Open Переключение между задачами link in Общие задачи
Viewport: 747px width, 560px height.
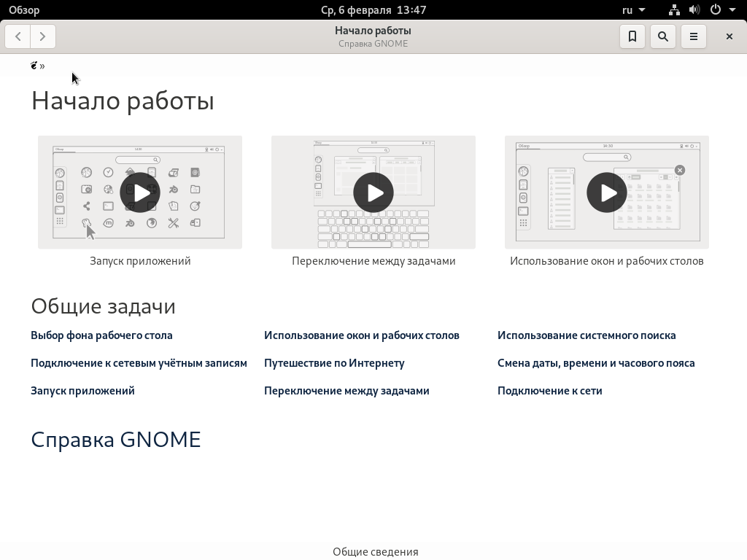click(x=347, y=391)
